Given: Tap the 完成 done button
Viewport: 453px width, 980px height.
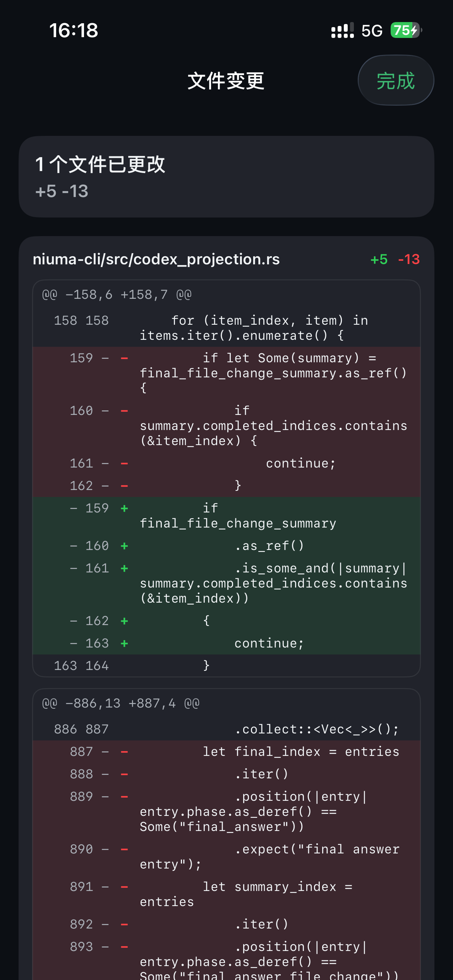Looking at the screenshot, I should click(396, 80).
